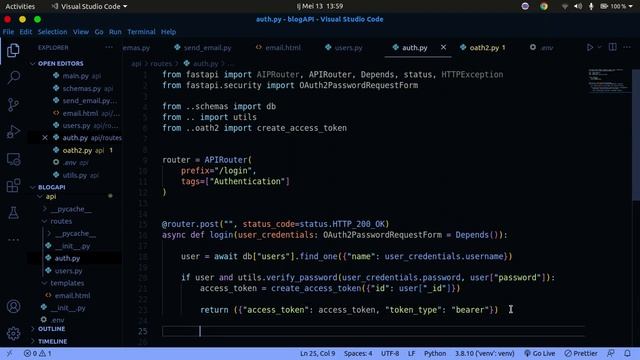Change language mode from Python
This screenshot has height=360, width=640.
435,353
